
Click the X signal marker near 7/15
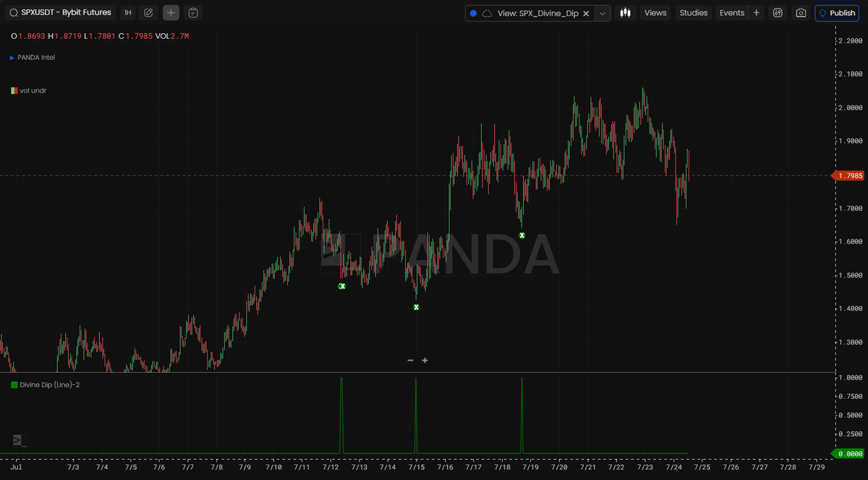coord(416,307)
